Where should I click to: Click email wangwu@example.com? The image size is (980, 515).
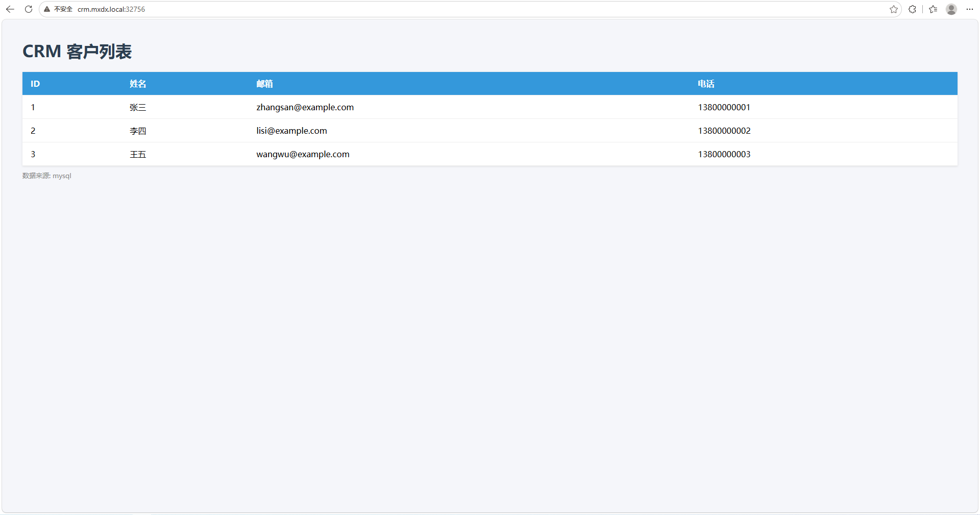303,154
